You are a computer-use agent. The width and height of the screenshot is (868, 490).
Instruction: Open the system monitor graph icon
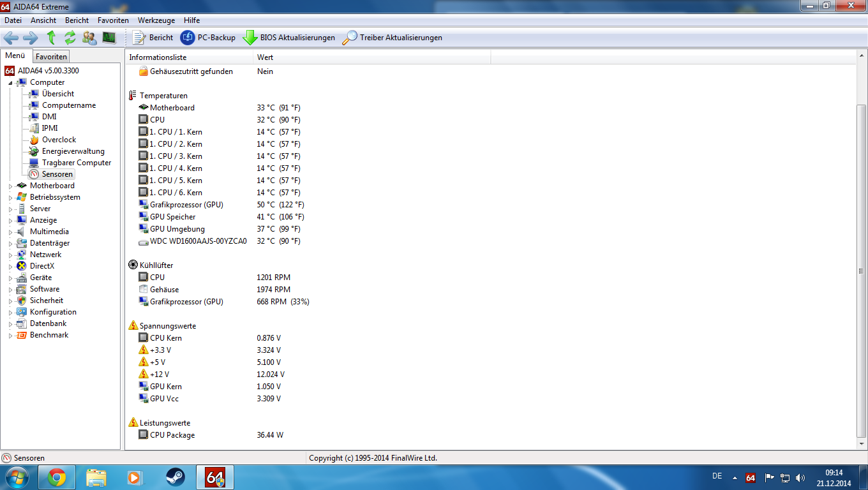point(108,38)
